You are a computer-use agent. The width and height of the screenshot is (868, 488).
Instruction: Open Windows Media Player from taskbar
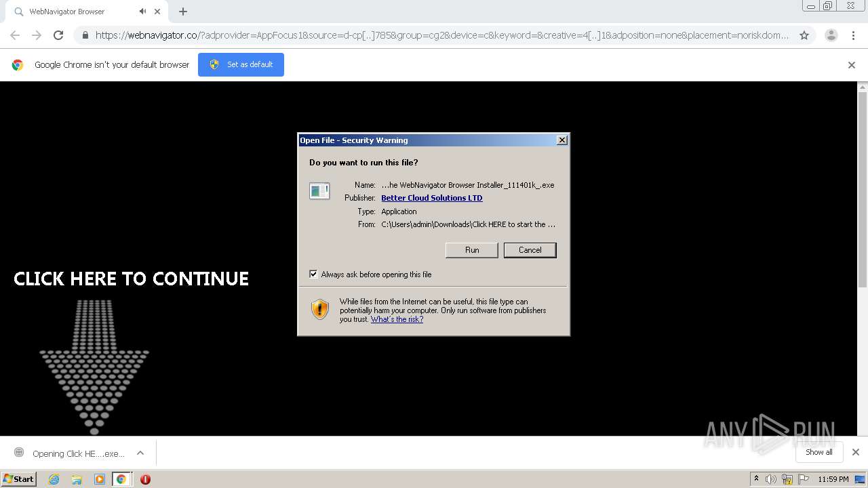coord(100,479)
